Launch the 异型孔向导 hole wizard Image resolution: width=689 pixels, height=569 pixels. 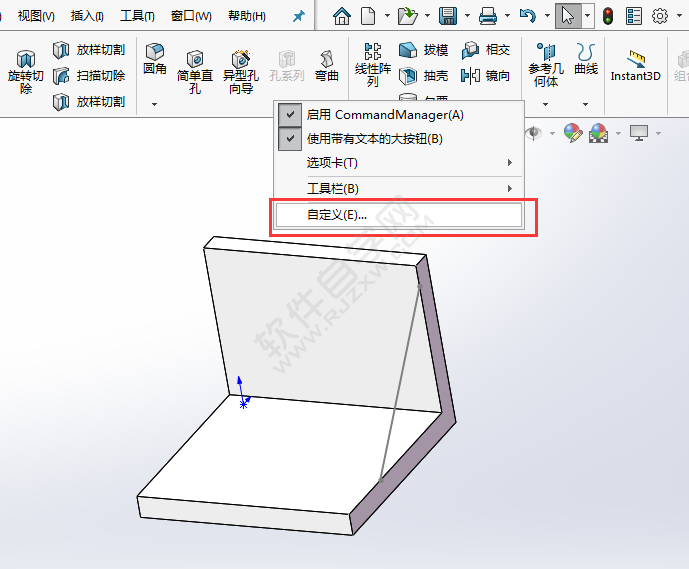[240, 72]
